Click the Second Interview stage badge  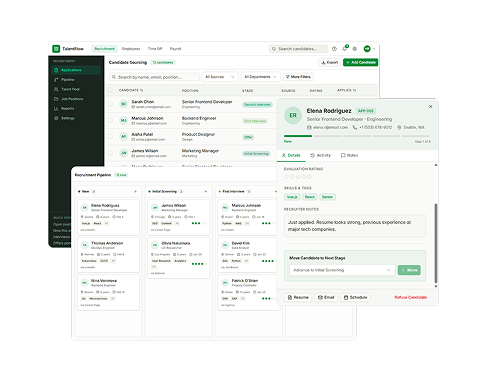click(x=257, y=105)
